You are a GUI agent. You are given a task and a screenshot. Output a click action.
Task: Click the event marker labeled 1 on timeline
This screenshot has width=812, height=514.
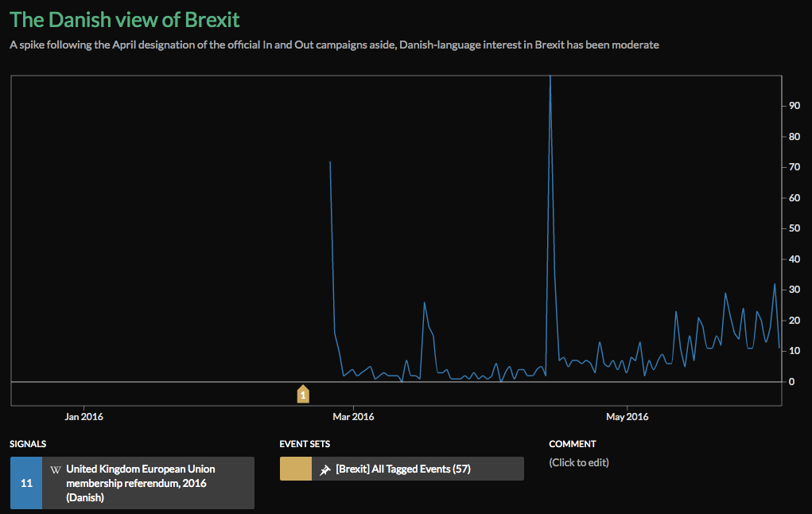click(x=302, y=394)
